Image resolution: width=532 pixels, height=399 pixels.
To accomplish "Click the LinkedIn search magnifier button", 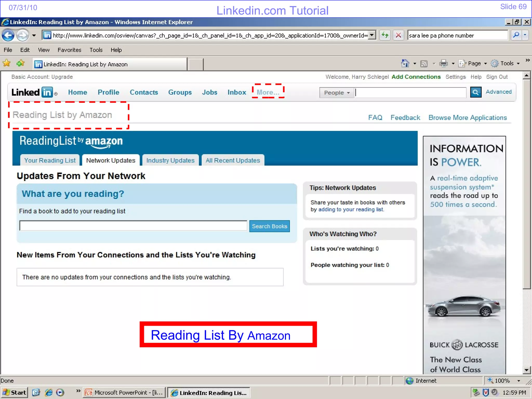I will [x=475, y=92].
